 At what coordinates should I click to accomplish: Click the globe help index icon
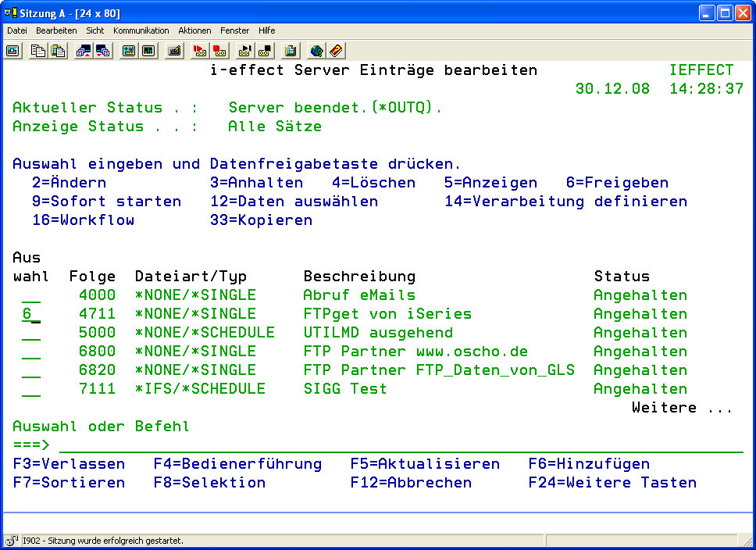coord(316,51)
